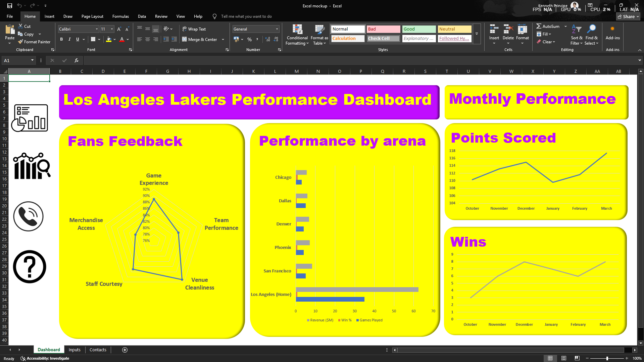The width and height of the screenshot is (644, 362).
Task: Toggle Wrap Text
Action: click(194, 29)
